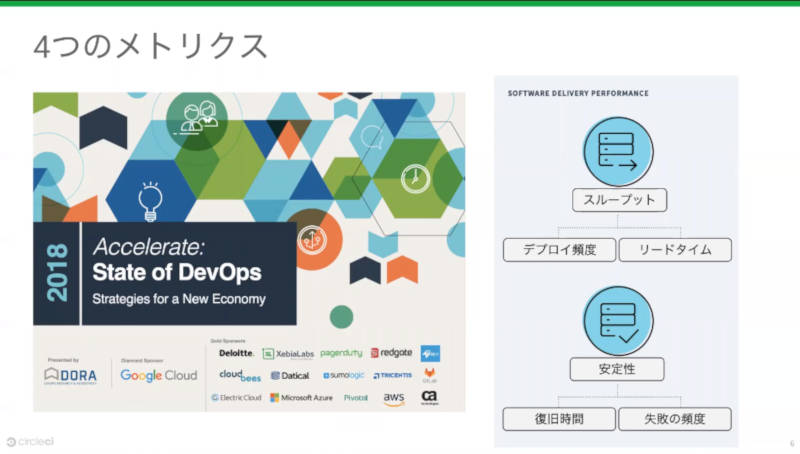Click the State of DevOps text
The height and width of the screenshot is (454, 800).
177,272
